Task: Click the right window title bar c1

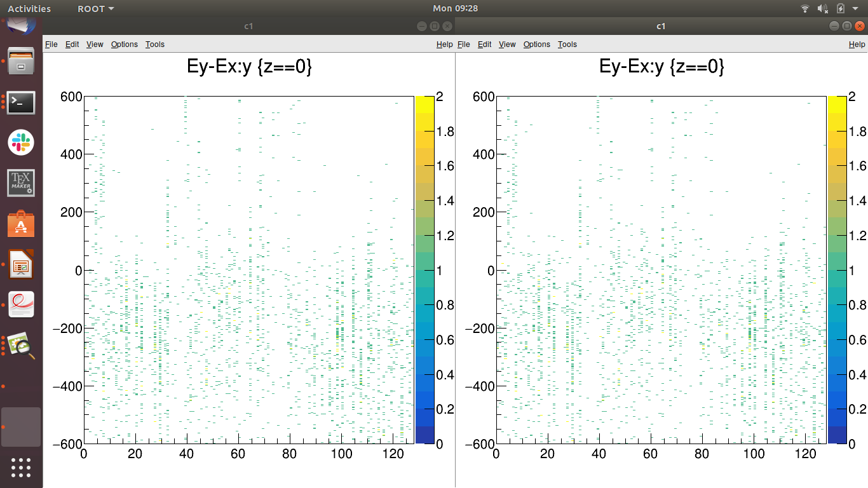Action: pos(661,26)
